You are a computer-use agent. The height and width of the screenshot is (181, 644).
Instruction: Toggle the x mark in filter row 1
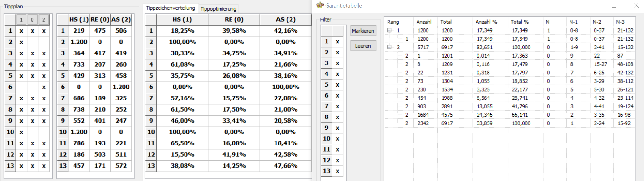(x=337, y=42)
